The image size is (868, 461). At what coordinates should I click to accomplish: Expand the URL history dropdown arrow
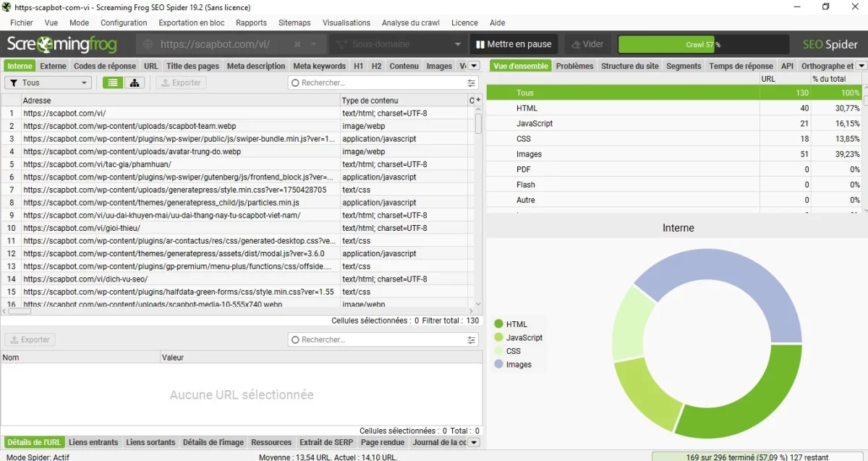(x=315, y=44)
